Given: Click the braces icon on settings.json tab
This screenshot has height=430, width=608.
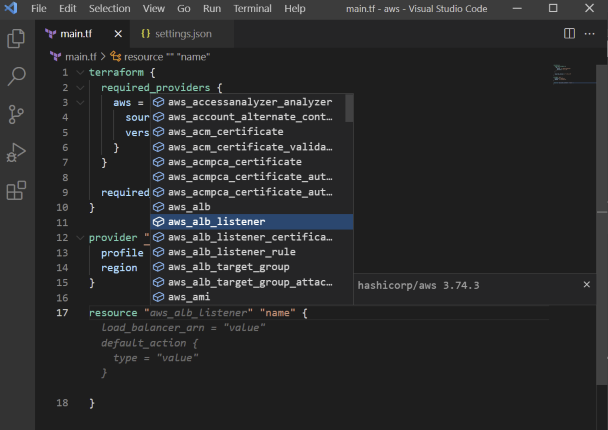Looking at the screenshot, I should click(x=145, y=34).
